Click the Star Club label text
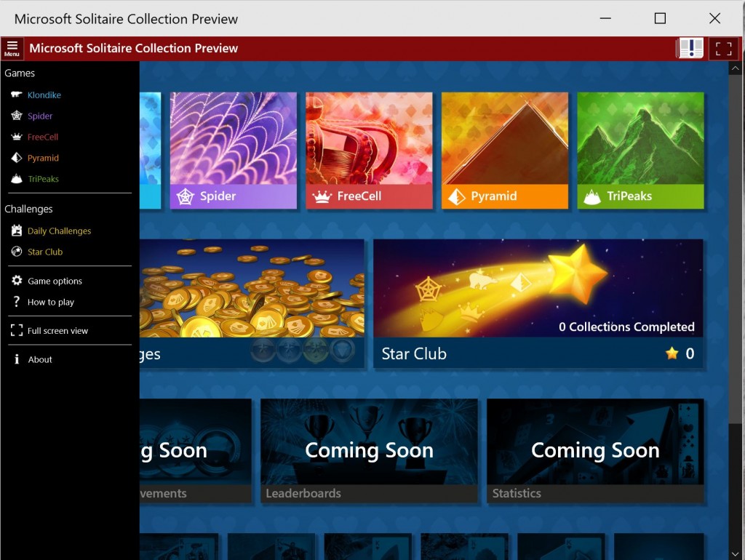 pos(414,353)
